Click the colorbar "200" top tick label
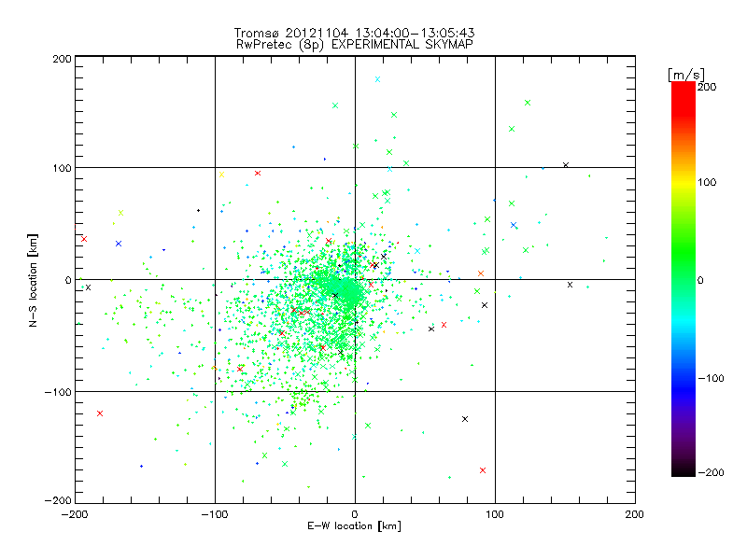The height and width of the screenshot is (560, 747). [x=707, y=87]
